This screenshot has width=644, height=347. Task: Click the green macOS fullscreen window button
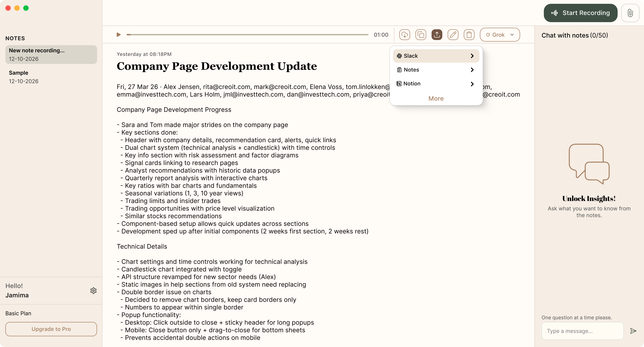[x=26, y=8]
